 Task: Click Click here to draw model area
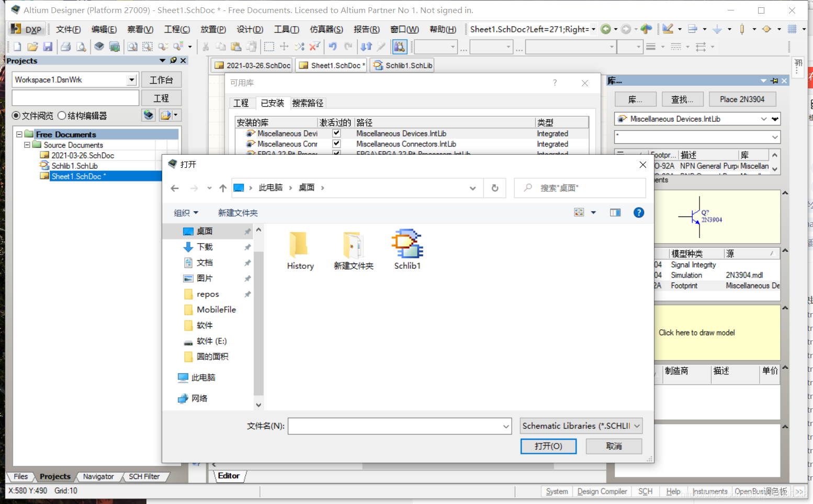696,333
